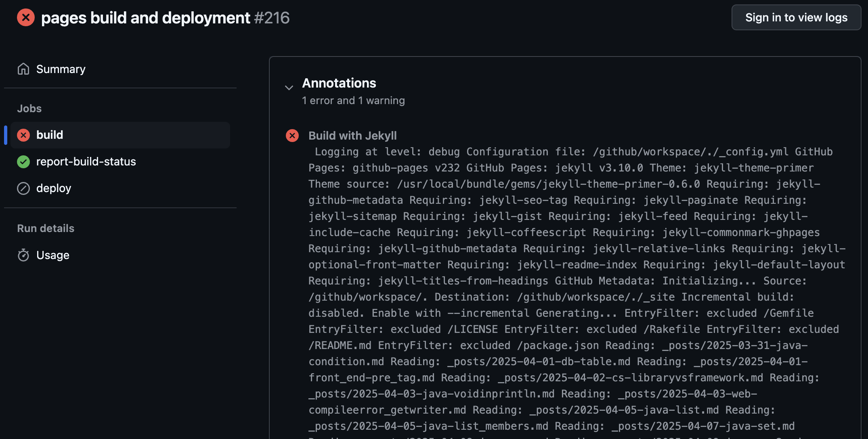The image size is (868, 439).
Task: Click the skipped icon next to deploy
Action: [23, 188]
